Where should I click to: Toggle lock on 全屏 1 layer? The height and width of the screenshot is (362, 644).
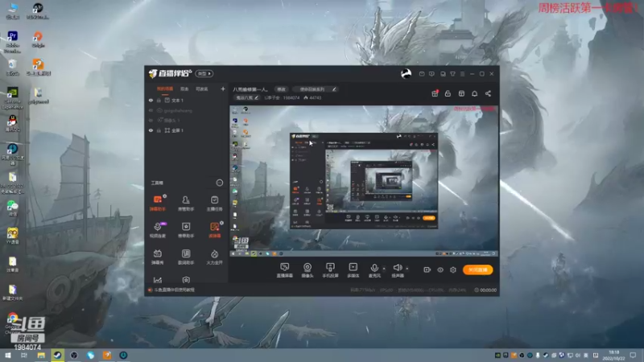pos(159,130)
